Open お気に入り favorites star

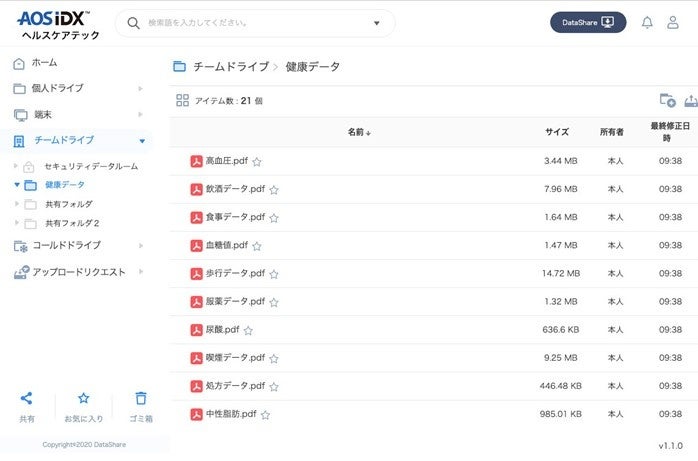(x=84, y=398)
